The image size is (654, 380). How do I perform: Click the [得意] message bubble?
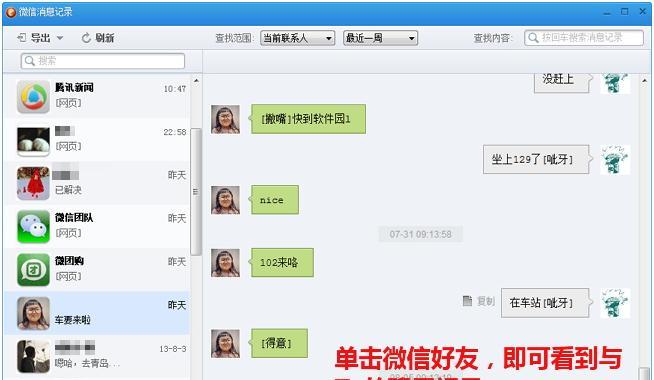pos(279,343)
